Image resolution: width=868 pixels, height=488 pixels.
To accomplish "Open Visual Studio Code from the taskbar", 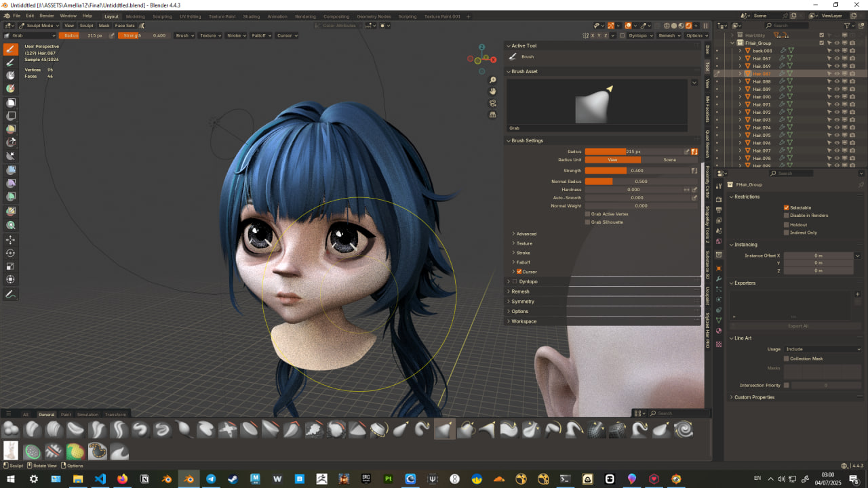I will pos(100,479).
